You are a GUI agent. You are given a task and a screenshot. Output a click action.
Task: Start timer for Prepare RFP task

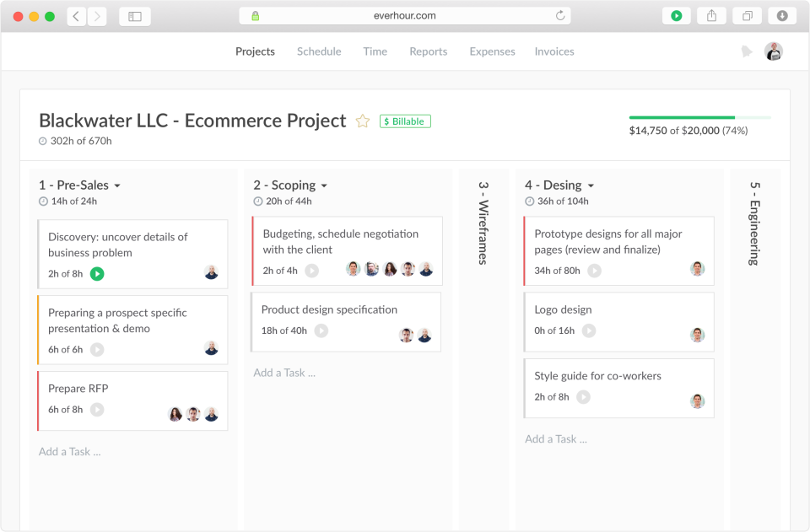pos(97,410)
